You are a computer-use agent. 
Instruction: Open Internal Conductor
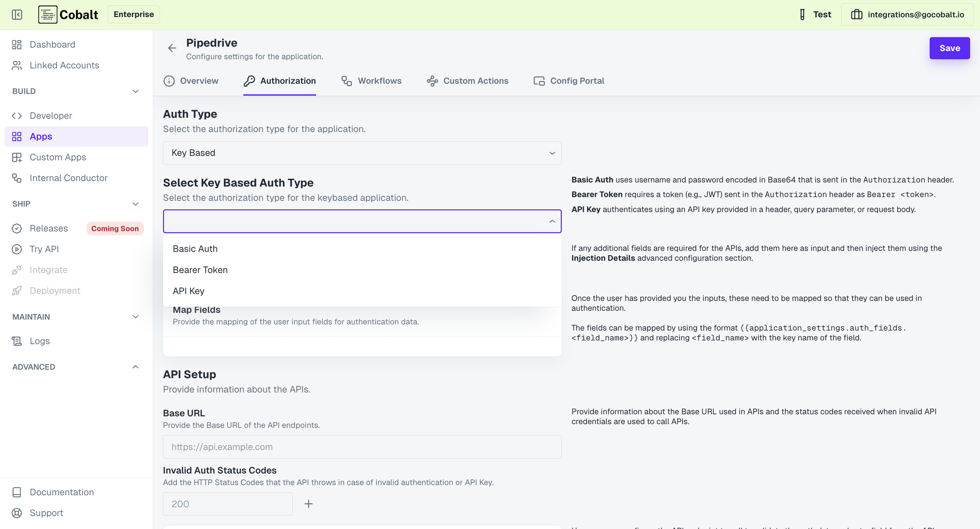tap(68, 178)
